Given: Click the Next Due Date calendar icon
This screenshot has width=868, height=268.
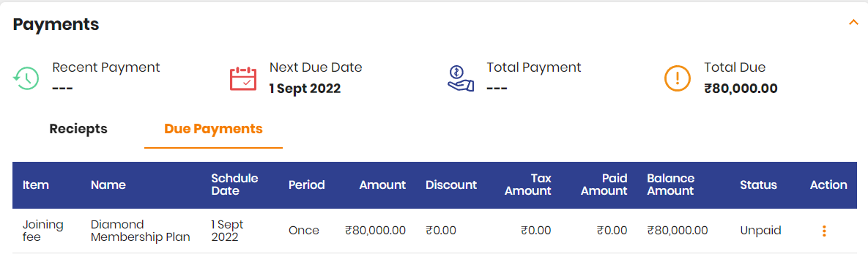Looking at the screenshot, I should click(243, 78).
